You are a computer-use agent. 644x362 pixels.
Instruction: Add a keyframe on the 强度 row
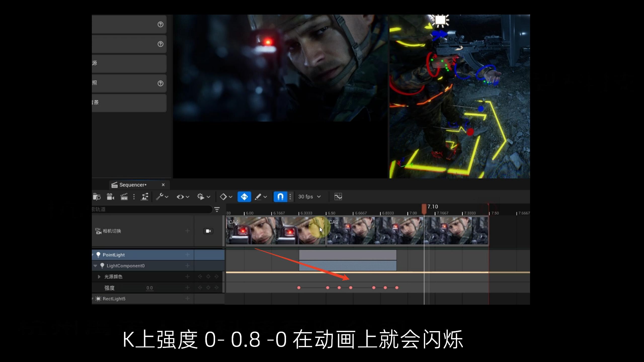(x=208, y=288)
